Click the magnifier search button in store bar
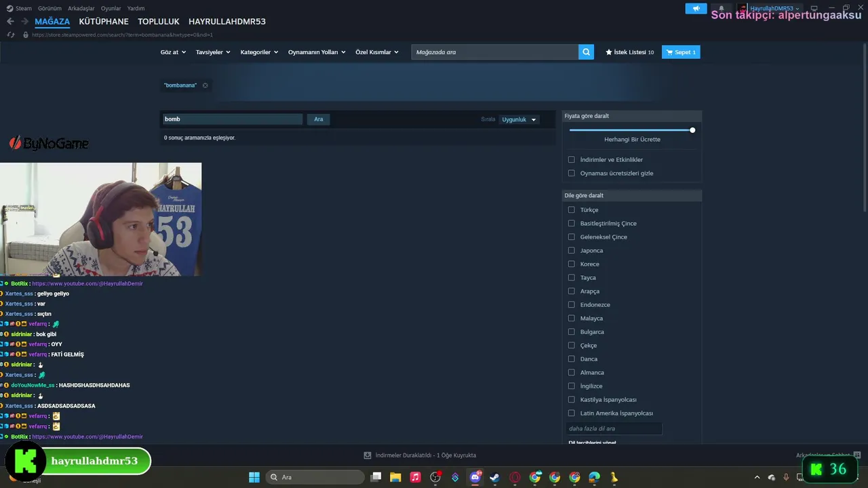This screenshot has height=488, width=868. pyautogui.click(x=586, y=52)
